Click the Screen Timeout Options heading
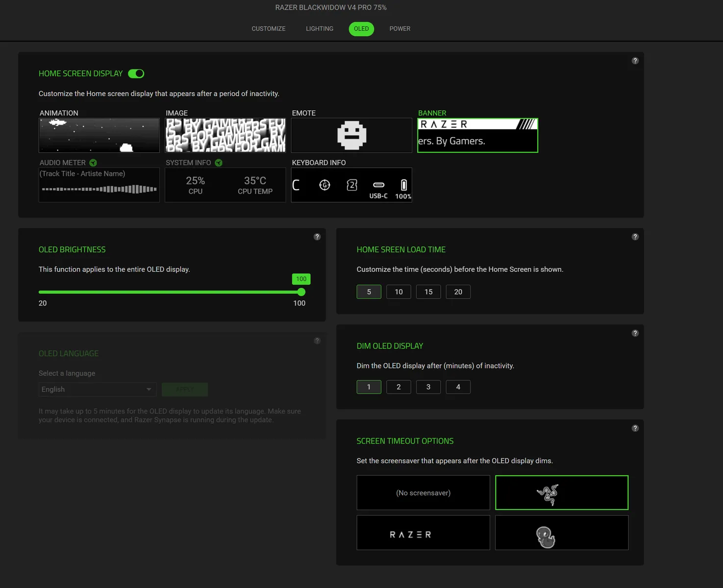The image size is (723, 588). tap(405, 441)
